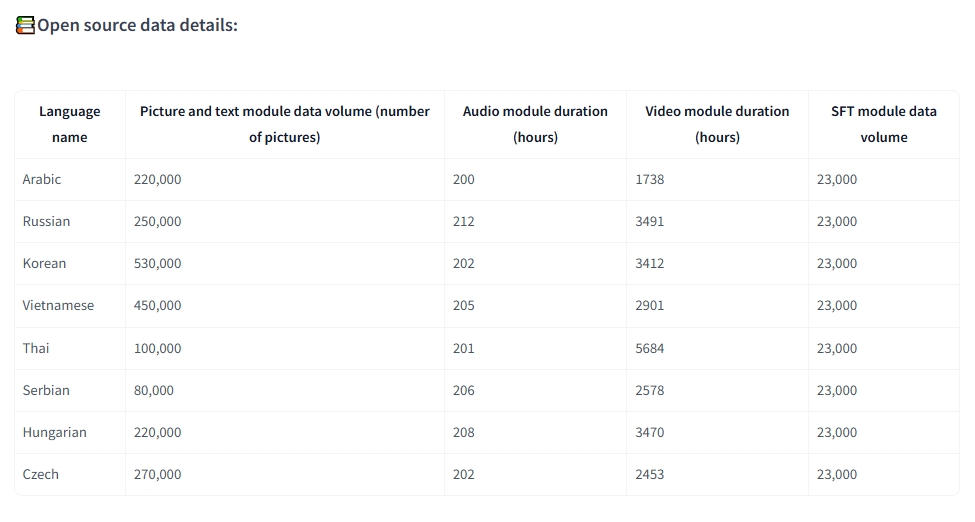Screen dimensions: 975x522
Task: Highlight the video hours 2453 for Czech
Action: pyautogui.click(x=650, y=474)
